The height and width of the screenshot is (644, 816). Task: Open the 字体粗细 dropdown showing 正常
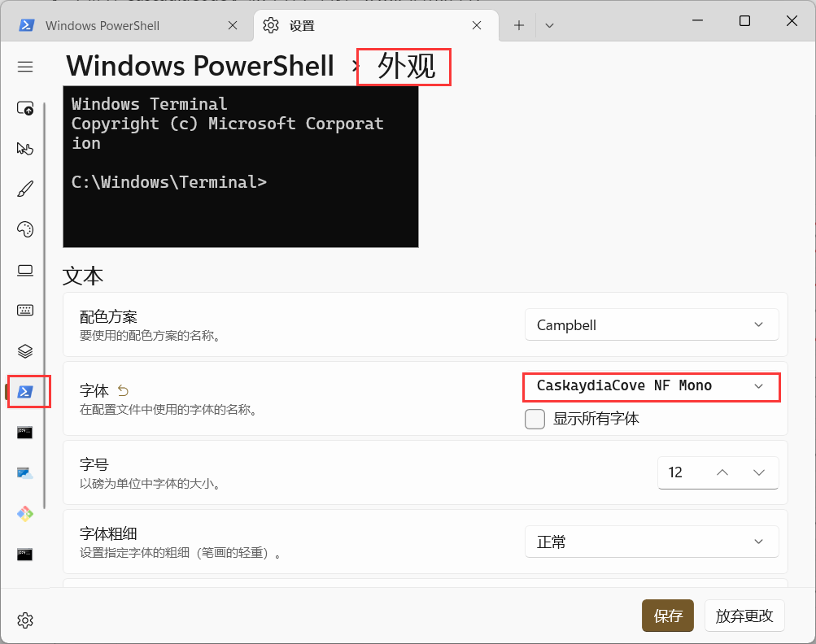click(652, 542)
